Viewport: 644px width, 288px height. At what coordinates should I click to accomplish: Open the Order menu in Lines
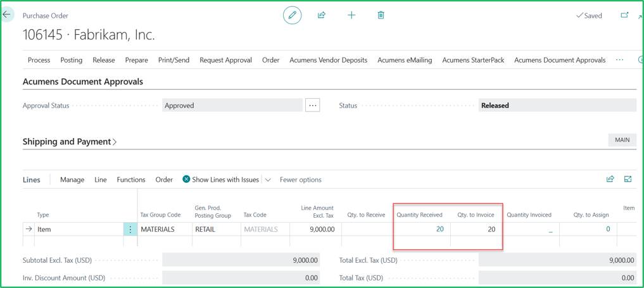coord(164,180)
